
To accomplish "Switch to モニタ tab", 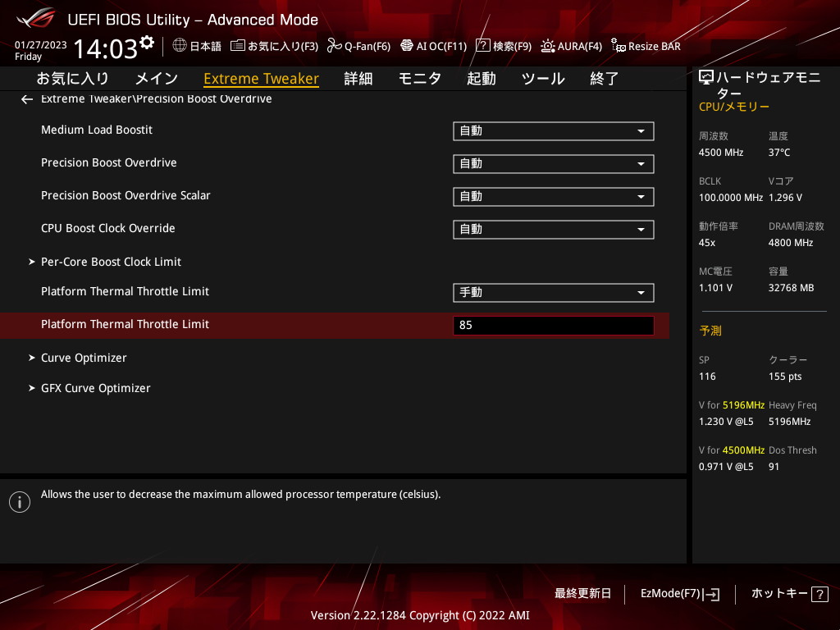I will [x=419, y=79].
